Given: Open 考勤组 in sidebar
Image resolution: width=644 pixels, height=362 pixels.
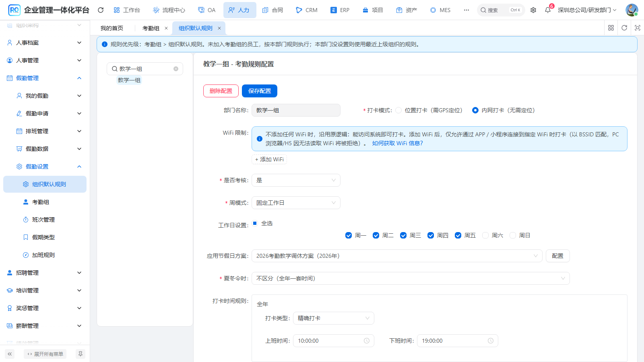Looking at the screenshot, I should [44, 202].
